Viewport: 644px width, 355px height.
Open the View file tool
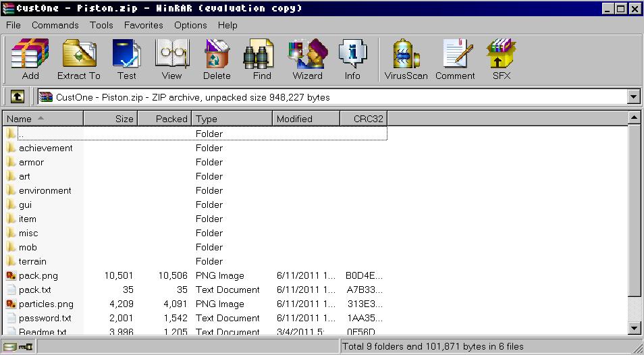point(171,59)
